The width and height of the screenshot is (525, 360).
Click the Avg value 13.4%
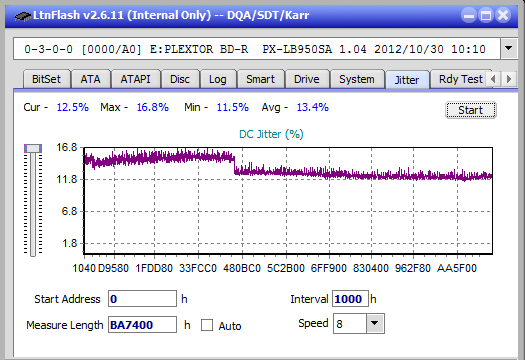tap(313, 107)
